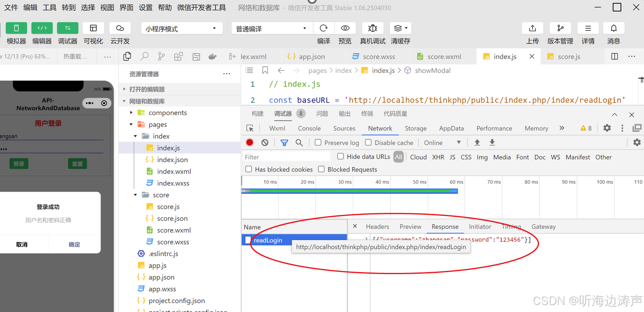Image resolution: width=644 pixels, height=312 pixels.
Task: Open 版本管理 version management
Action: pos(560,28)
